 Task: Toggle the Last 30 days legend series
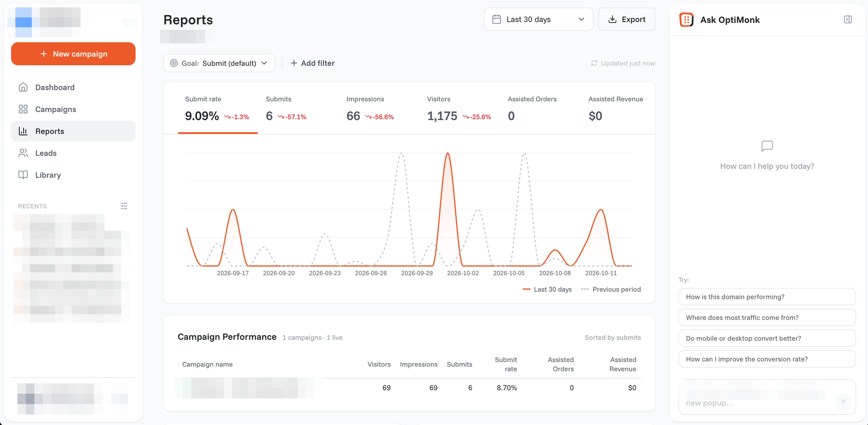pos(547,290)
